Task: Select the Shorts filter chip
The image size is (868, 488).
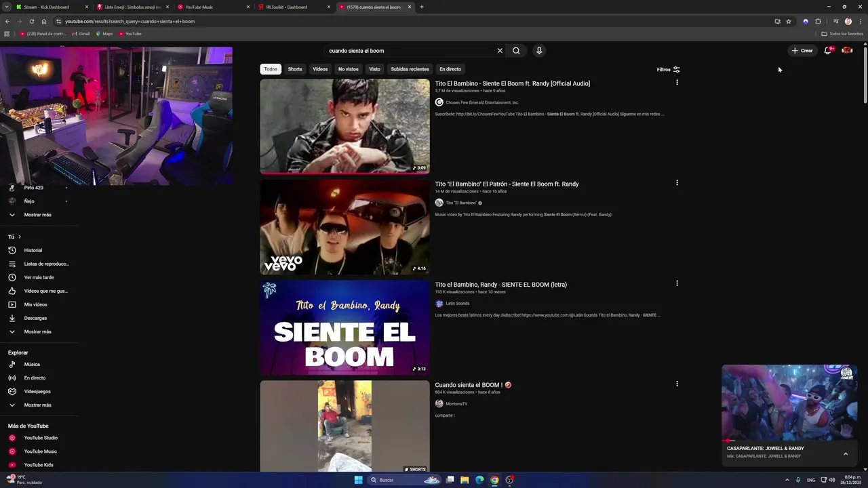Action: [x=295, y=69]
